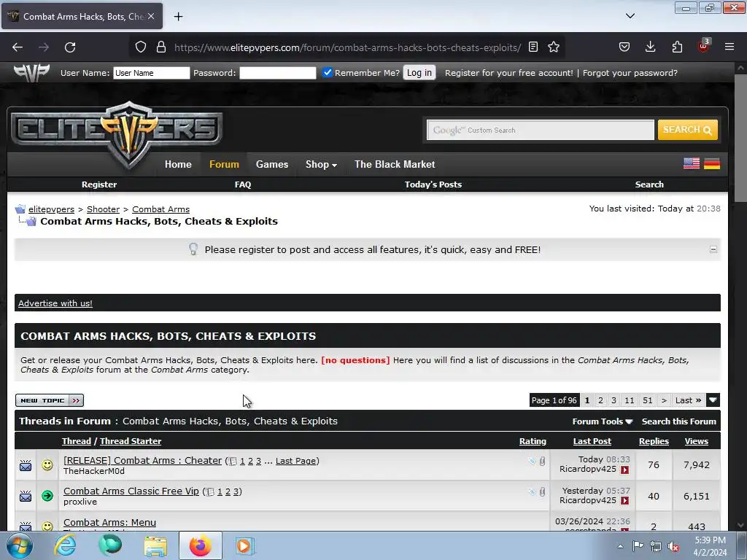The height and width of the screenshot is (560, 747).
Task: Click the small EVP logo beside User Name
Action: point(31,73)
